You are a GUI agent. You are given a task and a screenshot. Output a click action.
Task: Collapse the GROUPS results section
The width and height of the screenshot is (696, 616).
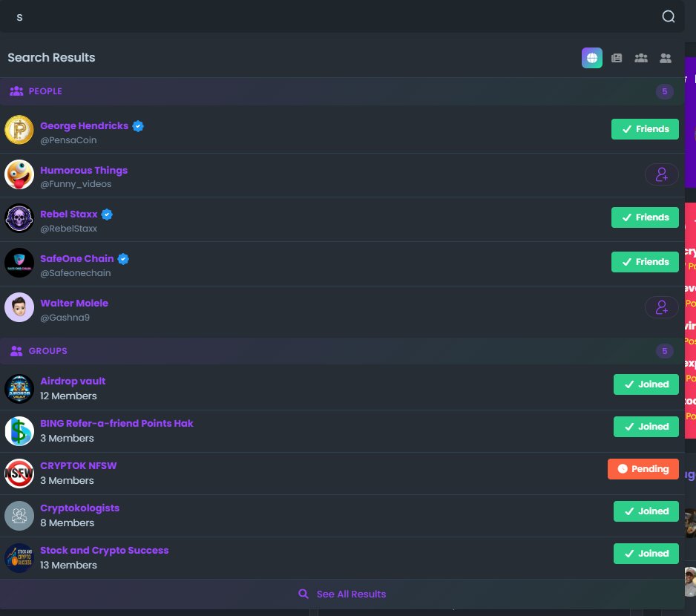(334, 350)
